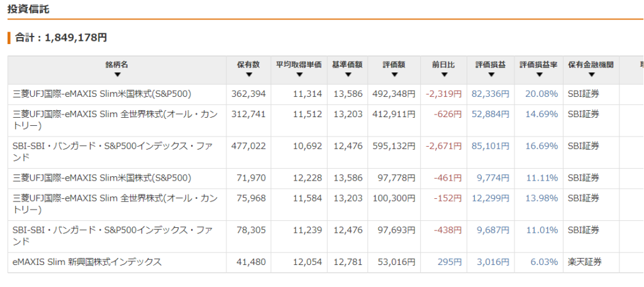The image size is (644, 287).
Task: Click the 20.08% gain rate
Action: click(x=541, y=94)
